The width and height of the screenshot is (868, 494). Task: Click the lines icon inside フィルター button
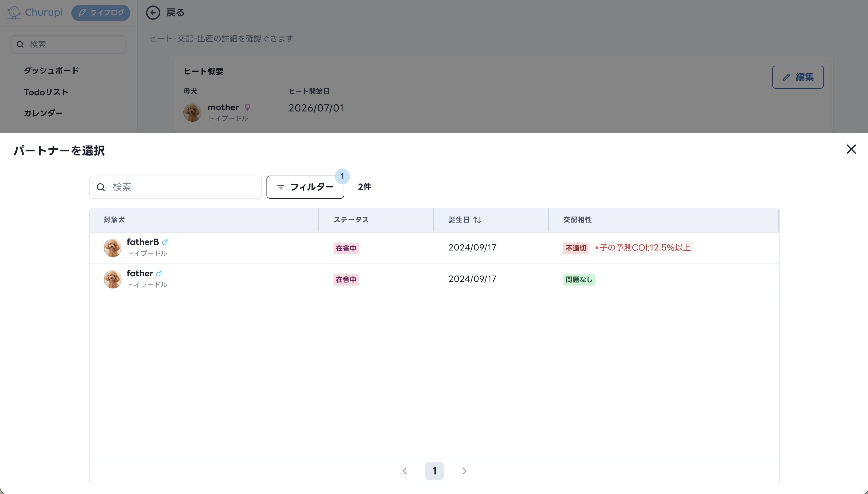coord(281,187)
